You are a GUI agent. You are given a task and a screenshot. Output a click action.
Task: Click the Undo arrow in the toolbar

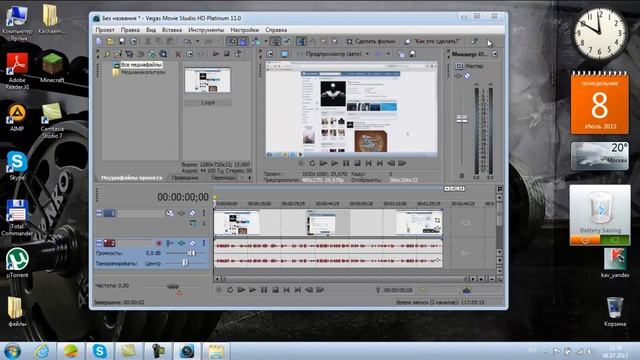pos(188,41)
